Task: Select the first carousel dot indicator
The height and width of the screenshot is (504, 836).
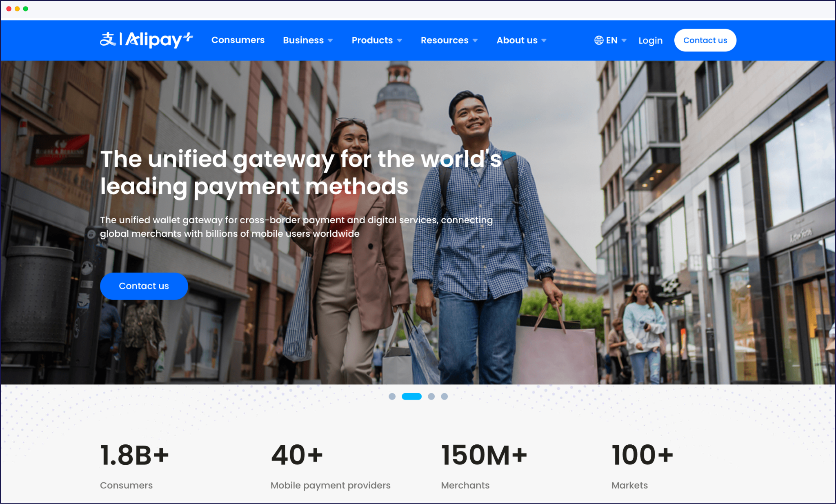Action: (392, 396)
